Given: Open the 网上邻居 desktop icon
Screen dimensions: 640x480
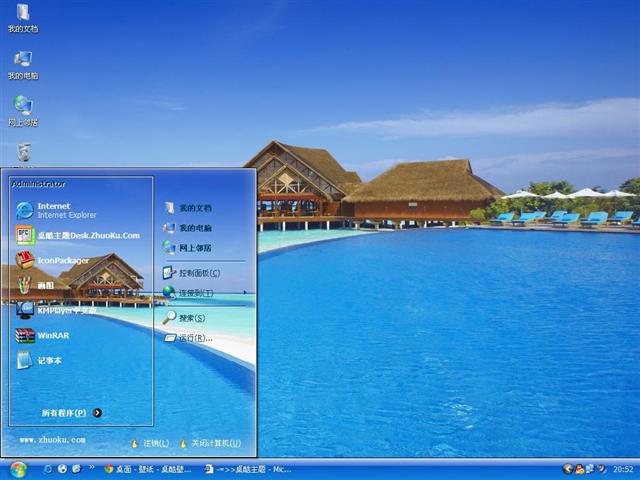Looking at the screenshot, I should click(23, 111).
